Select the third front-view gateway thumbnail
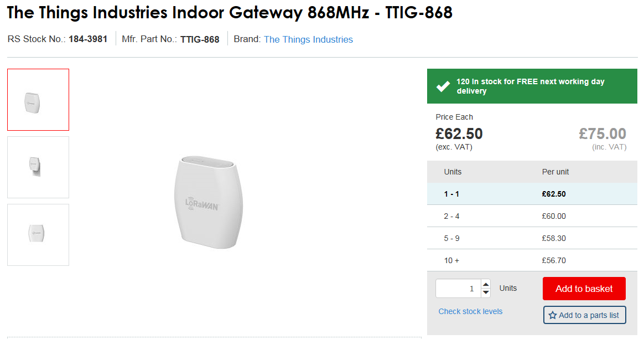Screen dimensions: 644x339 pos(38,234)
